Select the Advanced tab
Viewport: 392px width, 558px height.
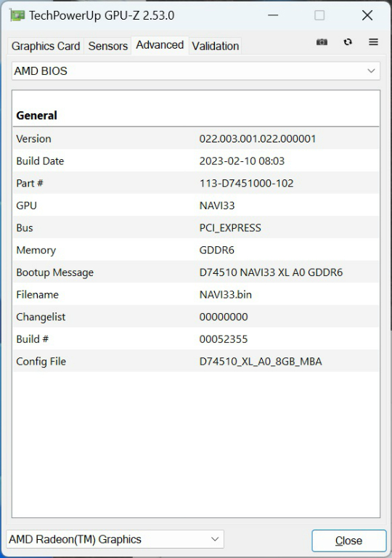160,45
